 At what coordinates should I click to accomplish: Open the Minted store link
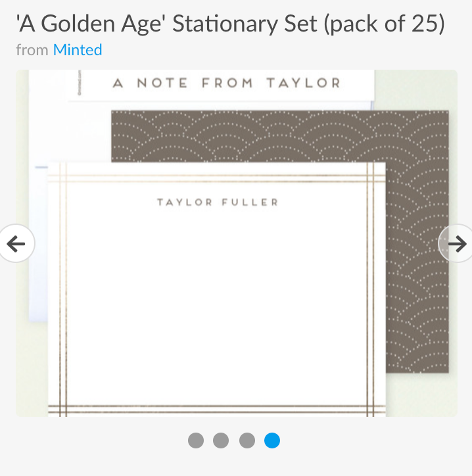tap(78, 50)
